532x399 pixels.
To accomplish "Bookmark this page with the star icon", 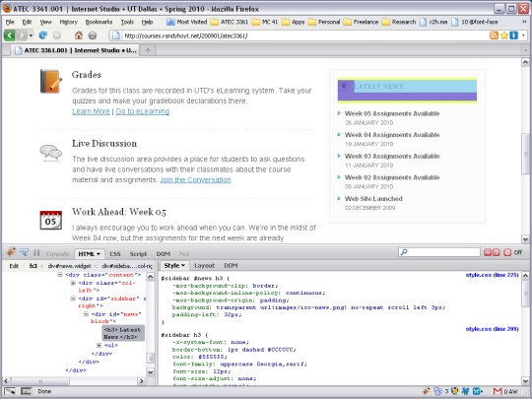I will (x=504, y=35).
